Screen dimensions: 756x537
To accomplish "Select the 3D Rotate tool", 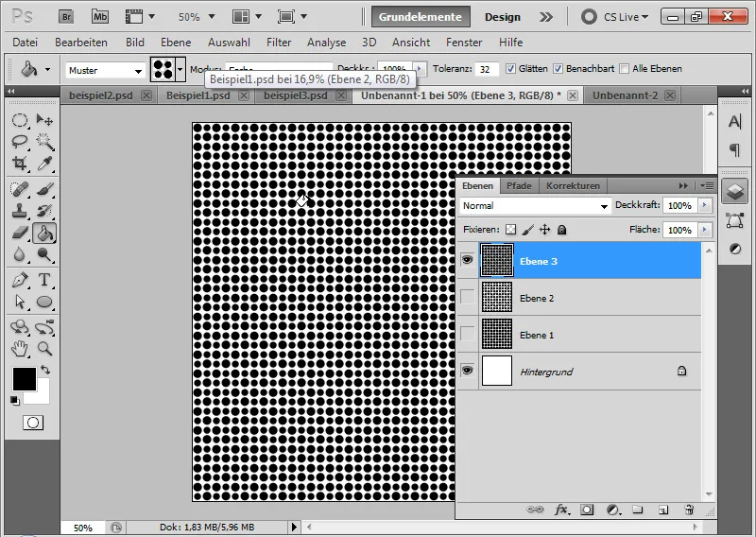I will pyautogui.click(x=19, y=327).
